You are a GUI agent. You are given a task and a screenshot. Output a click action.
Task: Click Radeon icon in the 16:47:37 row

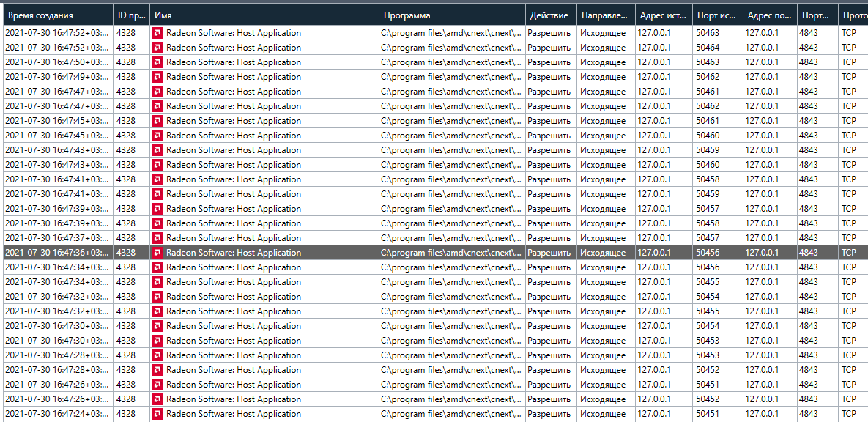pyautogui.click(x=157, y=238)
